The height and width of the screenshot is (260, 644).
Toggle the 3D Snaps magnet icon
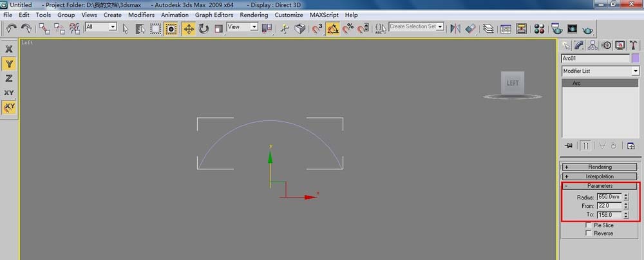point(317,28)
